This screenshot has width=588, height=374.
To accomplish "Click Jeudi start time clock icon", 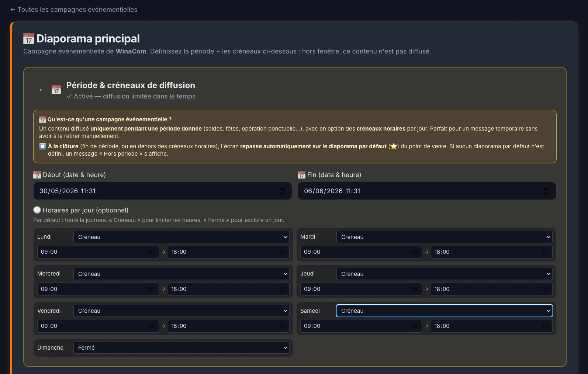I will coord(415,289).
